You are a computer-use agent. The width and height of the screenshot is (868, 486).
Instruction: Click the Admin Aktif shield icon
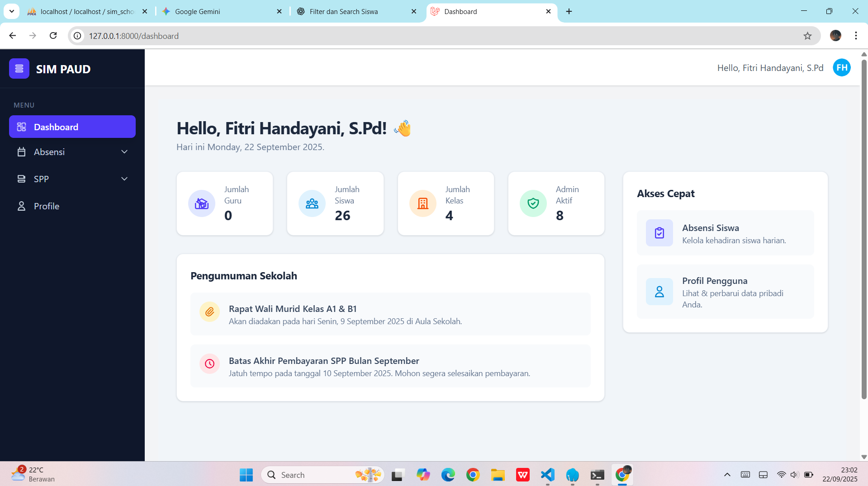click(x=533, y=203)
